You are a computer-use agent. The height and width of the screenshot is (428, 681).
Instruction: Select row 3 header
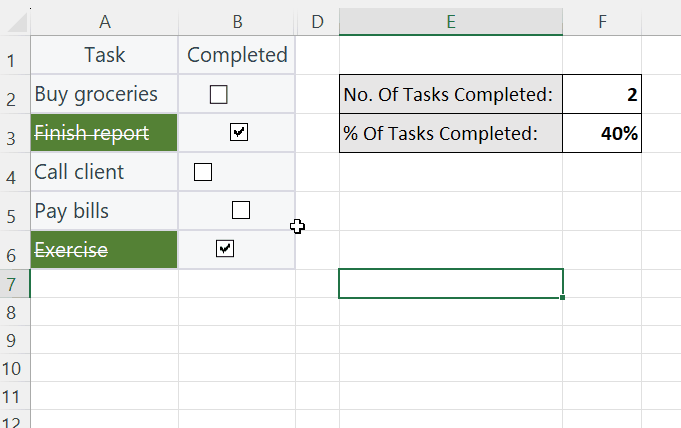click(x=15, y=133)
